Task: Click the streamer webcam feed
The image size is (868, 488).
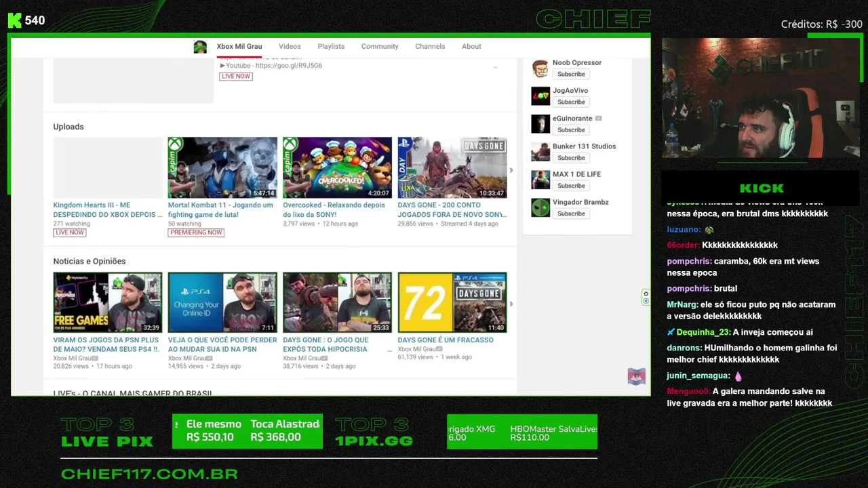Action: [762, 98]
